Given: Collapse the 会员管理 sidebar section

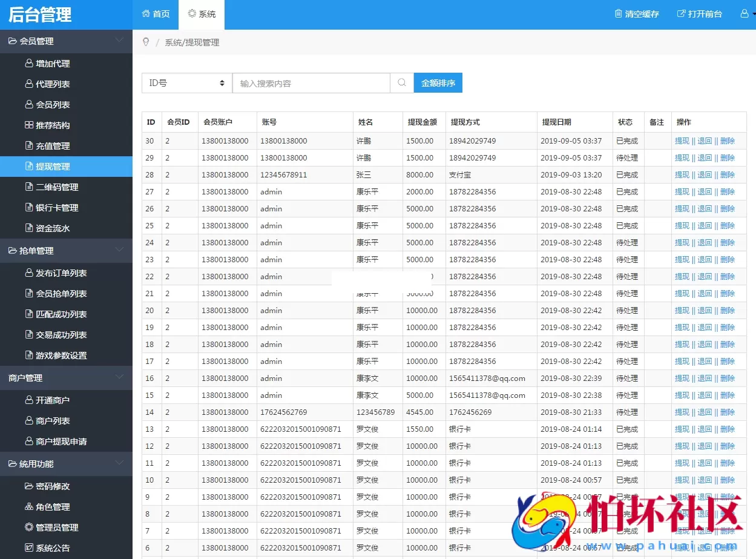Looking at the screenshot, I should [119, 41].
